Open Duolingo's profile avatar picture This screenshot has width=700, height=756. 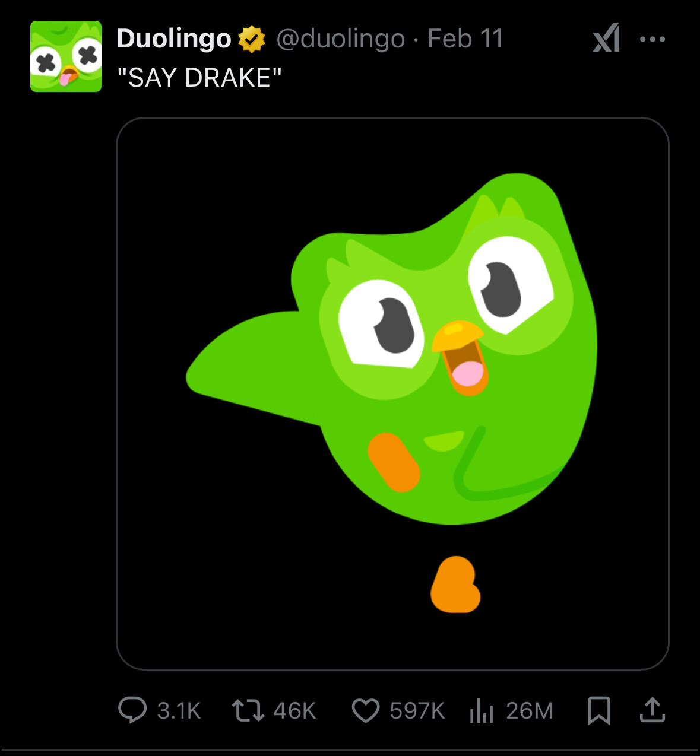click(66, 56)
